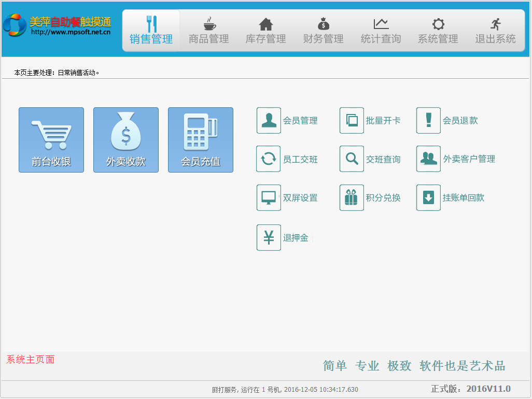Image resolution: width=532 pixels, height=399 pixels.
Task: Click 退出系统 to exit the program
Action: (x=495, y=31)
